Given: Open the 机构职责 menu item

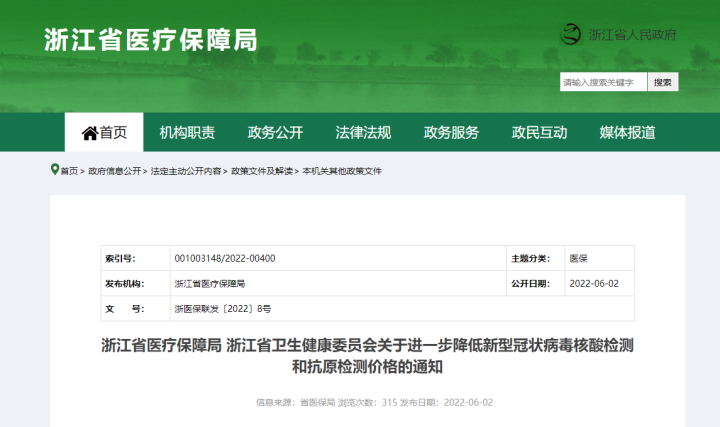Looking at the screenshot, I should (x=187, y=133).
